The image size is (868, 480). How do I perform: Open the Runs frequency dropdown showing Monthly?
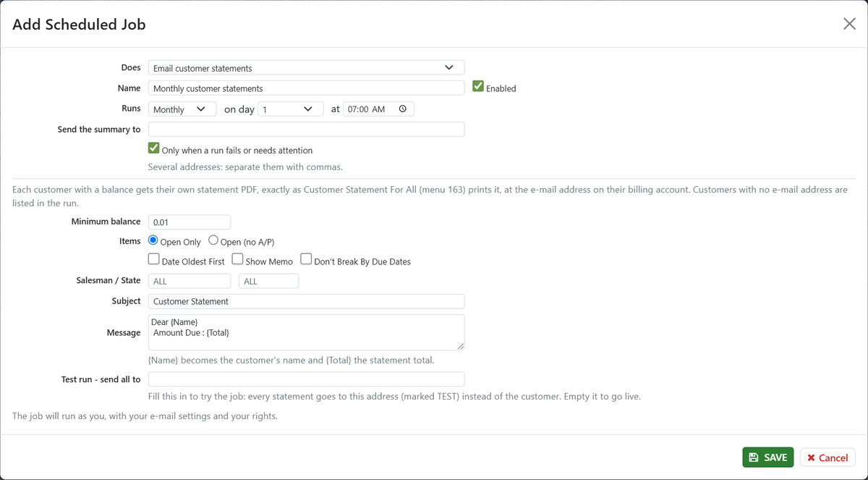click(182, 109)
